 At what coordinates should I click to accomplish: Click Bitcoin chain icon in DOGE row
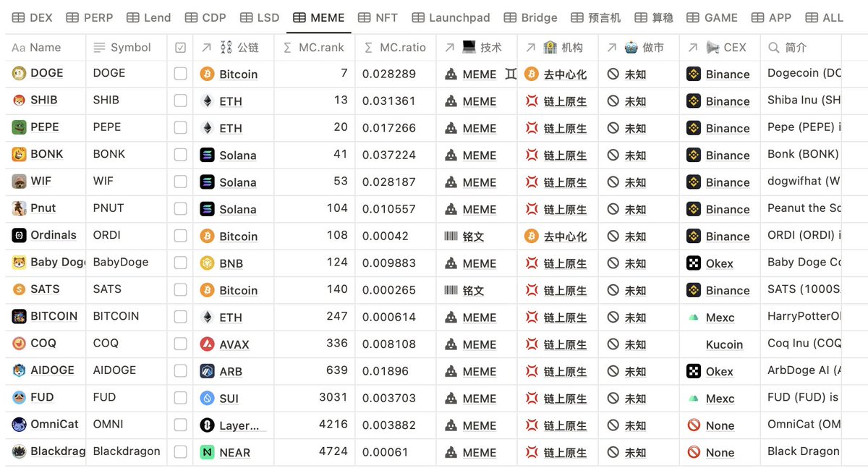[x=207, y=74]
